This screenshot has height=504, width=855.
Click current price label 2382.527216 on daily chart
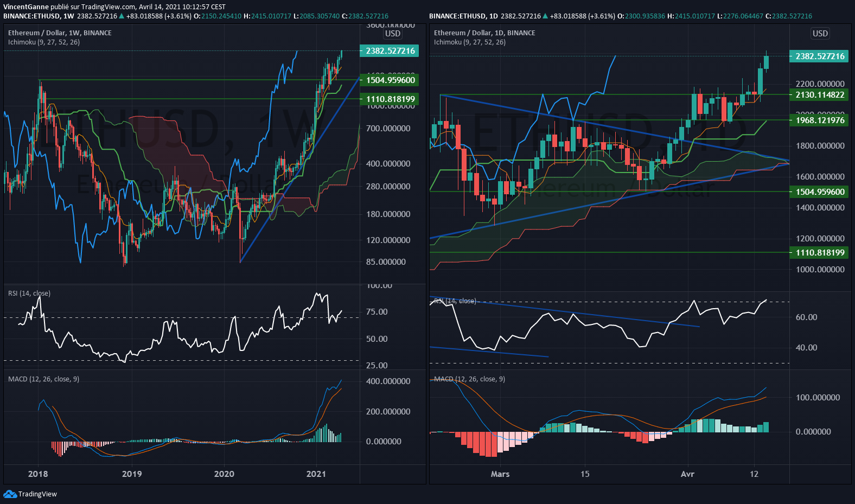[x=819, y=56]
